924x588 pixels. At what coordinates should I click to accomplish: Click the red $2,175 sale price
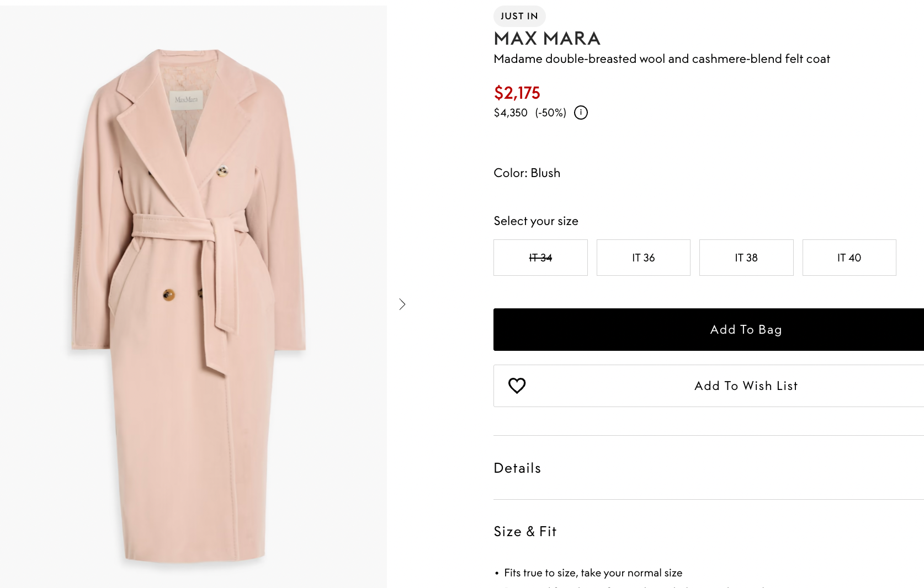tap(517, 93)
